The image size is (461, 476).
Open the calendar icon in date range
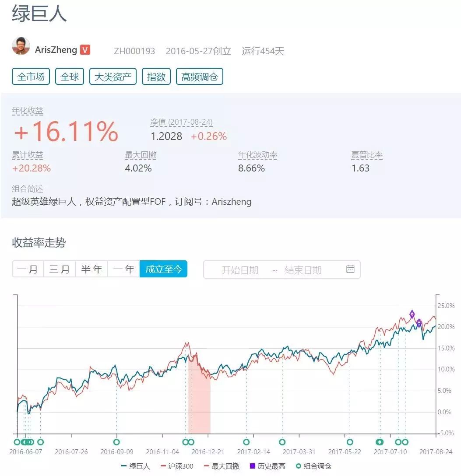click(x=350, y=269)
